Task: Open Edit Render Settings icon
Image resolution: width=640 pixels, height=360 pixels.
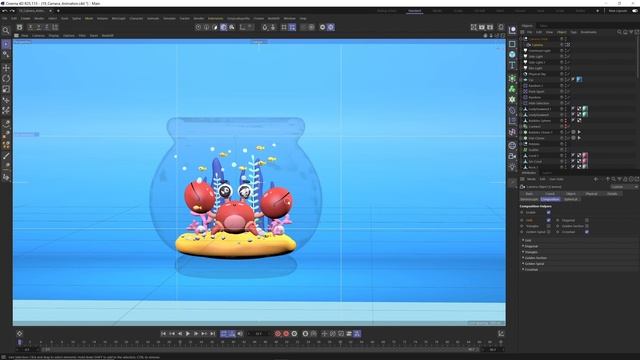Action: click(490, 27)
